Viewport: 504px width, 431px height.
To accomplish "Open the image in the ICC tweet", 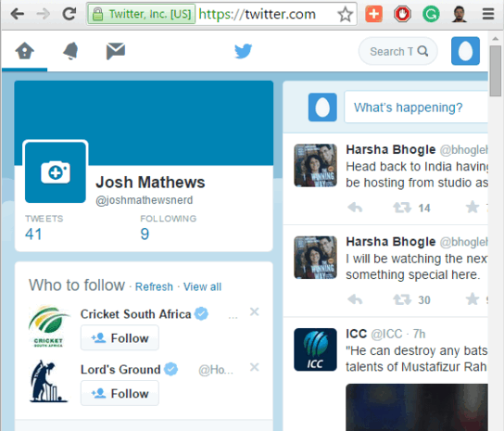I will (x=417, y=407).
